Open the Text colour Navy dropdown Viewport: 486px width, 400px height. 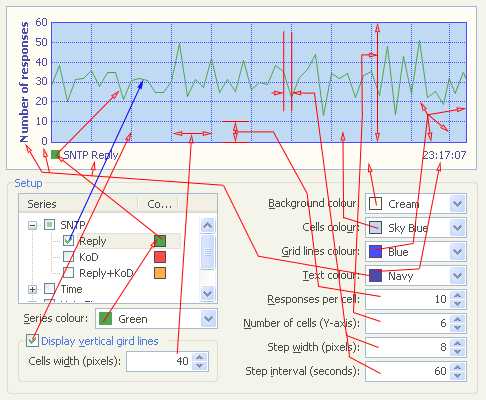[x=457, y=276]
